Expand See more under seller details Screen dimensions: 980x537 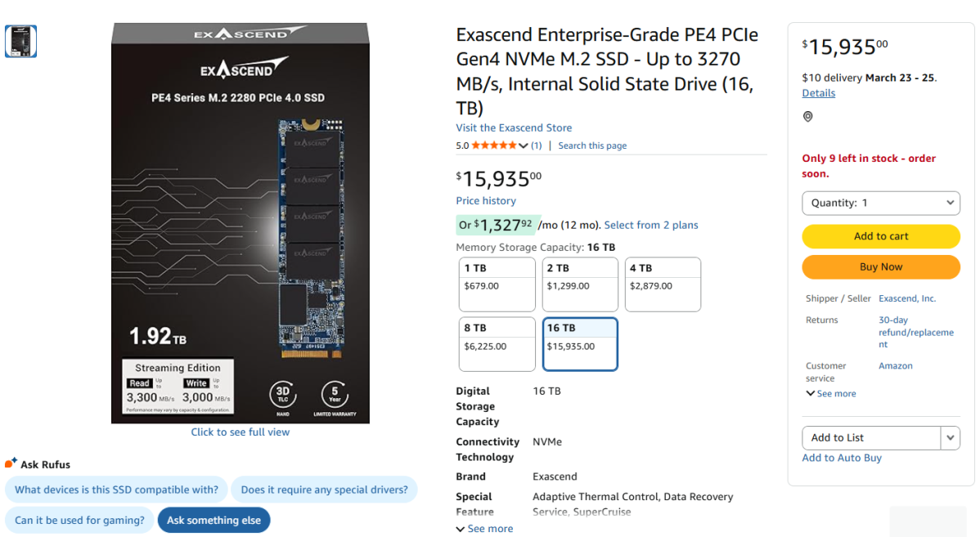click(831, 394)
